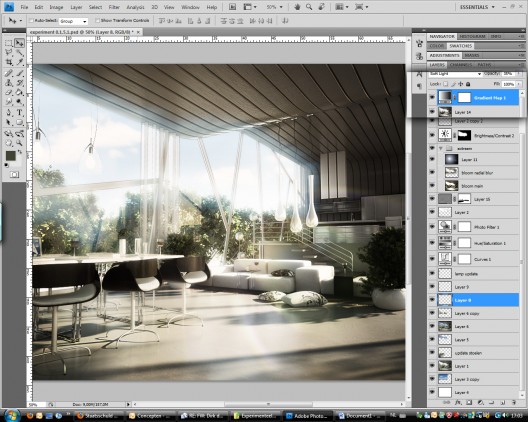This screenshot has width=528, height=422.
Task: Select the Shape tool
Action: (x=20, y=122)
